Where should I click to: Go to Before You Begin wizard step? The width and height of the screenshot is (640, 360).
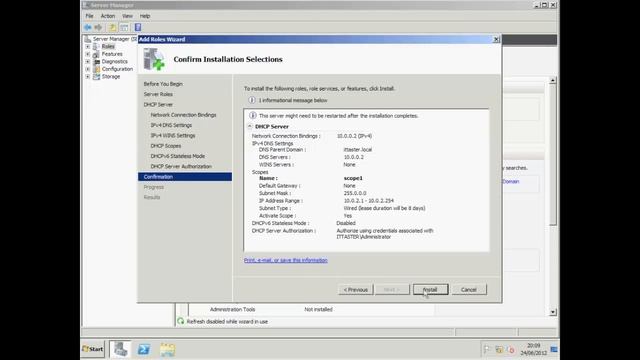(163, 84)
